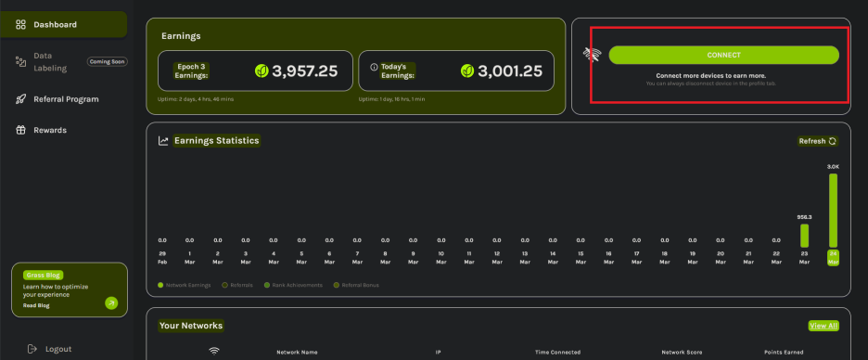Click the info icon next to Today's Earnings
868x360 pixels.
tap(374, 67)
